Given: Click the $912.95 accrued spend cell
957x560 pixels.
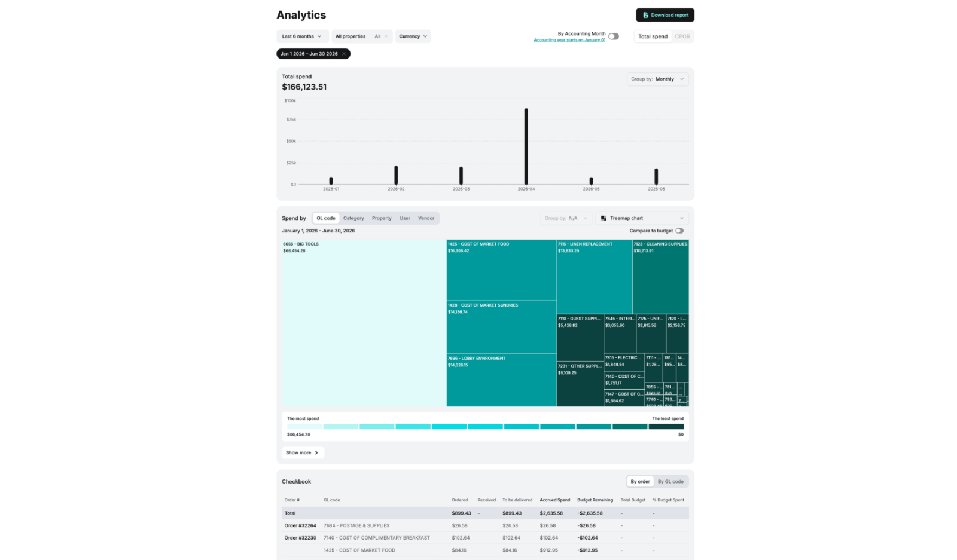Looking at the screenshot, I should [x=548, y=550].
